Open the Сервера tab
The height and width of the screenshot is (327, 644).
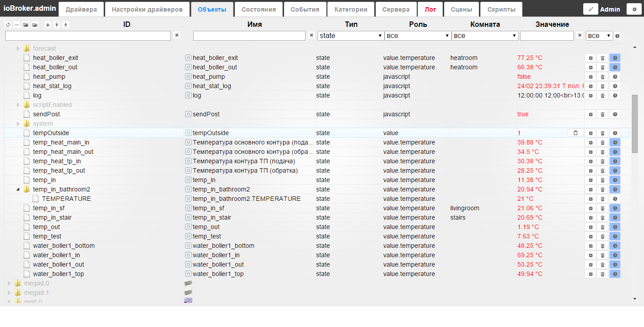coord(396,9)
